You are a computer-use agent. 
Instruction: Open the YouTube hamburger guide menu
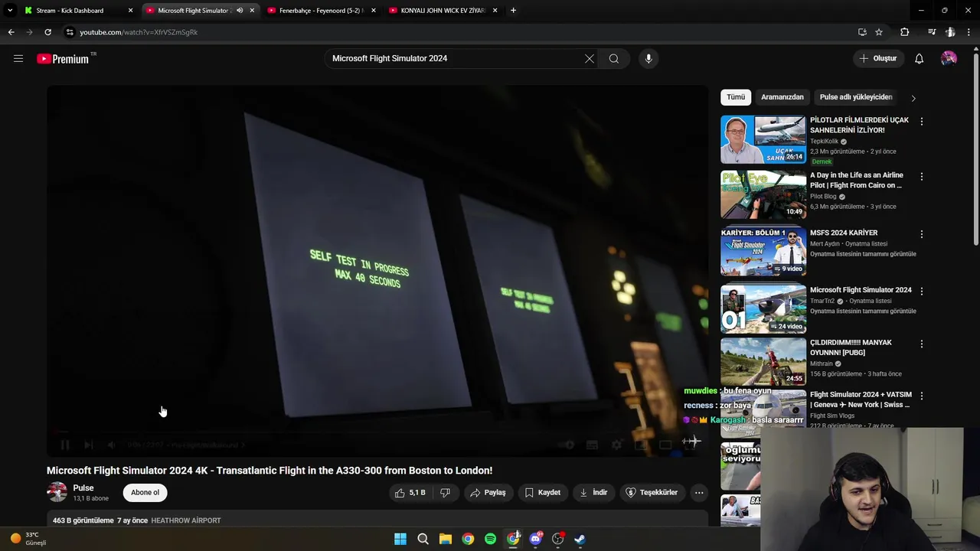pyautogui.click(x=18, y=58)
